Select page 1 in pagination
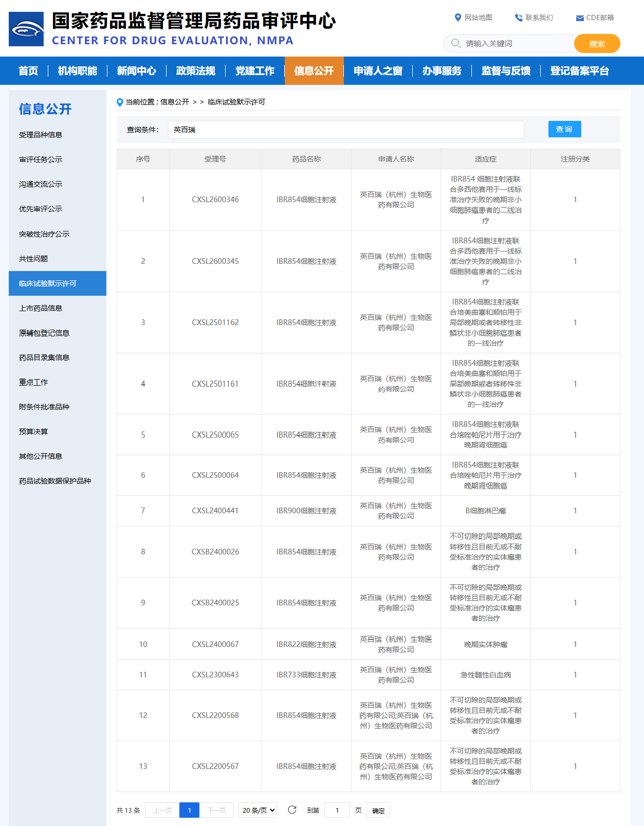The image size is (644, 826). pos(189,810)
